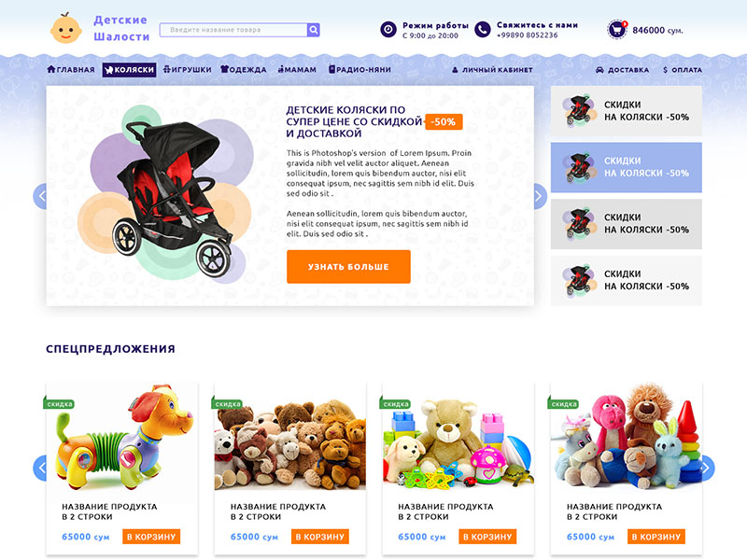
Task: Select the Игрушки menu item
Action: (188, 69)
